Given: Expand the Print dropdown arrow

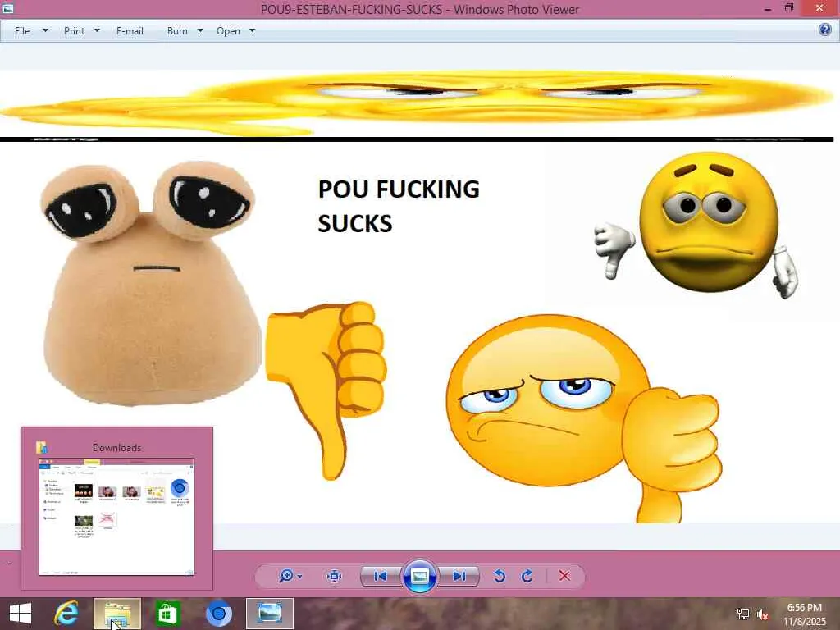Looking at the screenshot, I should pyautogui.click(x=97, y=30).
